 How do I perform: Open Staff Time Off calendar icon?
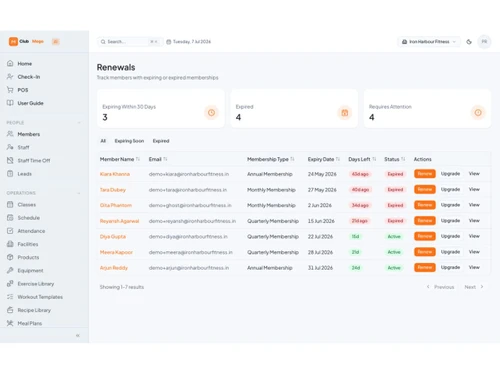[x=10, y=160]
